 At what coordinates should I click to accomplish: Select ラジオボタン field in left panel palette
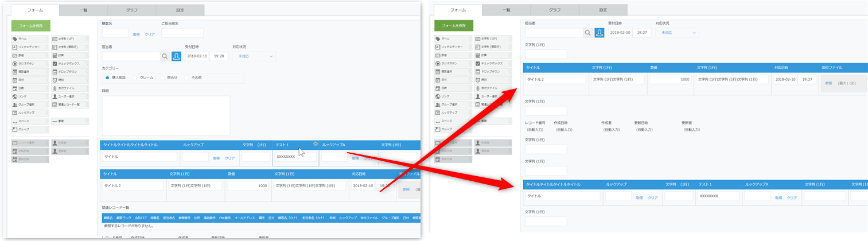coord(30,64)
